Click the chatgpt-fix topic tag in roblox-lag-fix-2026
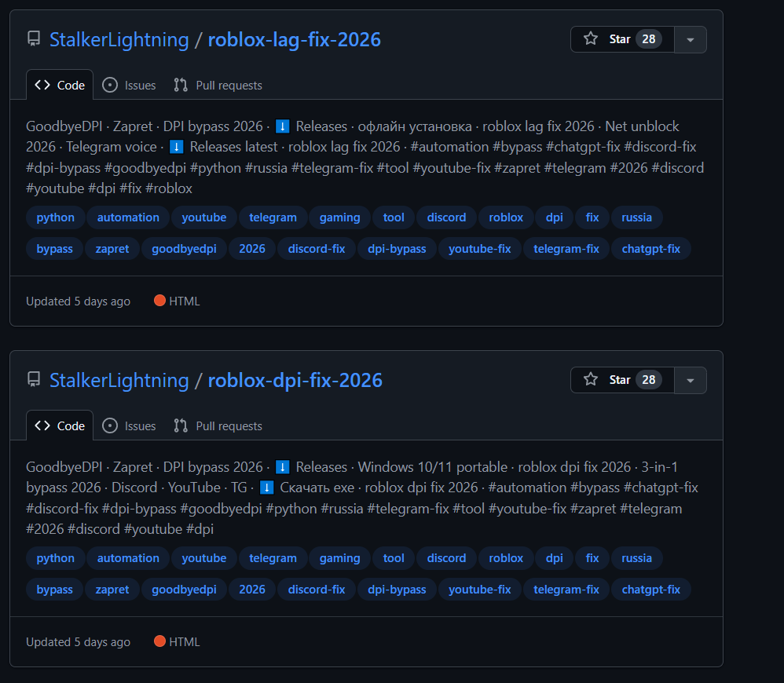The image size is (784, 683). tap(651, 248)
